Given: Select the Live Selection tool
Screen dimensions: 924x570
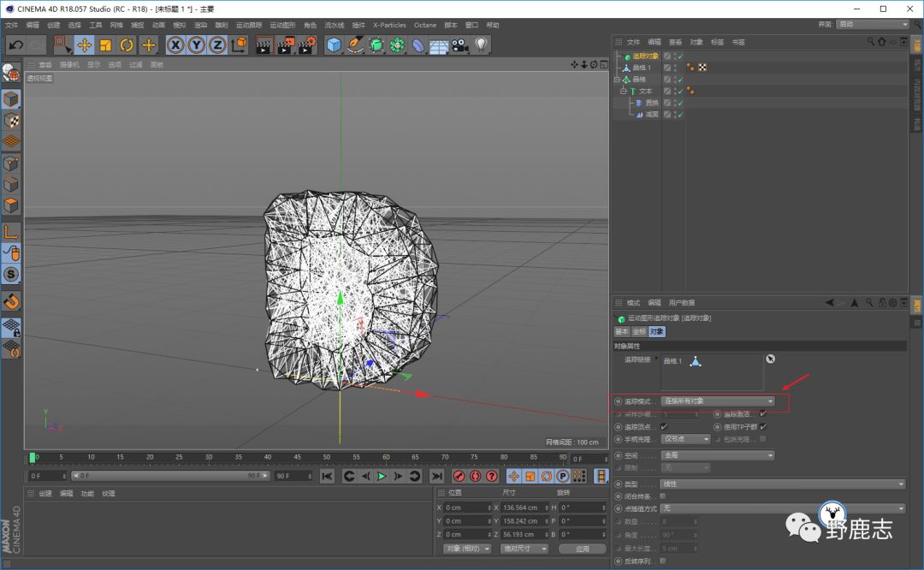Looking at the screenshot, I should [x=62, y=45].
